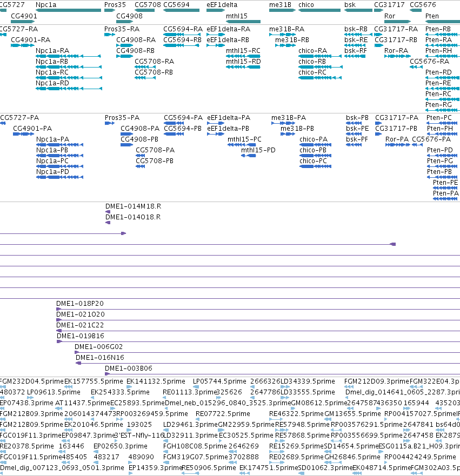Click EST LP05744.5prime
The width and height of the screenshot is (460, 476).
[219, 381]
